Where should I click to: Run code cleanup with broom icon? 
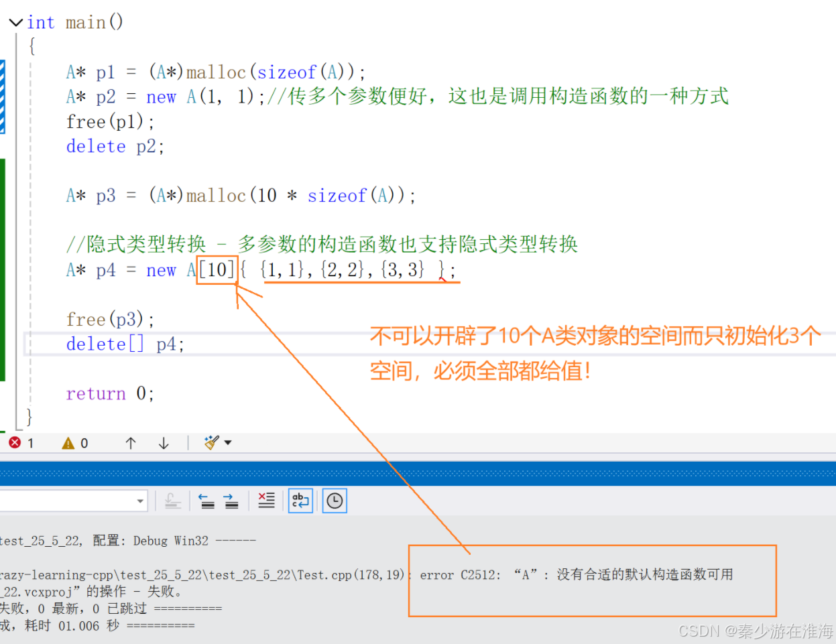click(212, 442)
